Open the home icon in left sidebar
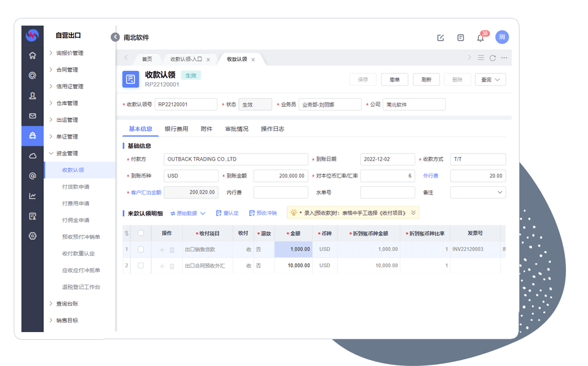 [33, 55]
